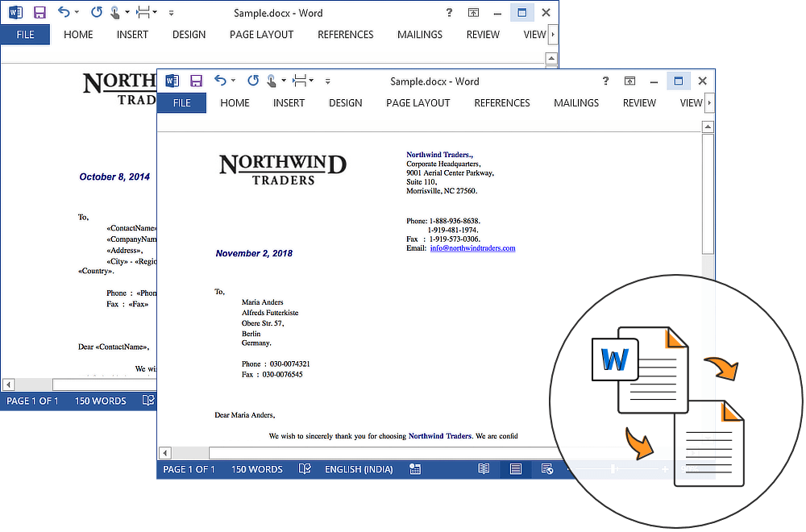Select Touch/Mouse Mode icon
The image size is (806, 532).
[x=272, y=81]
